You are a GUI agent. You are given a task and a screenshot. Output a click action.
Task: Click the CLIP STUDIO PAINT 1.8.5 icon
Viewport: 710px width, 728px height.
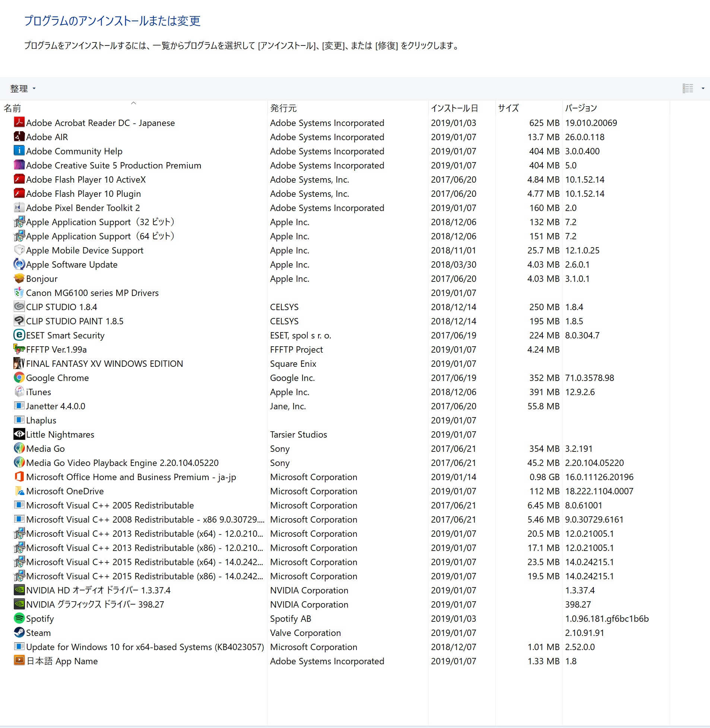point(19,321)
